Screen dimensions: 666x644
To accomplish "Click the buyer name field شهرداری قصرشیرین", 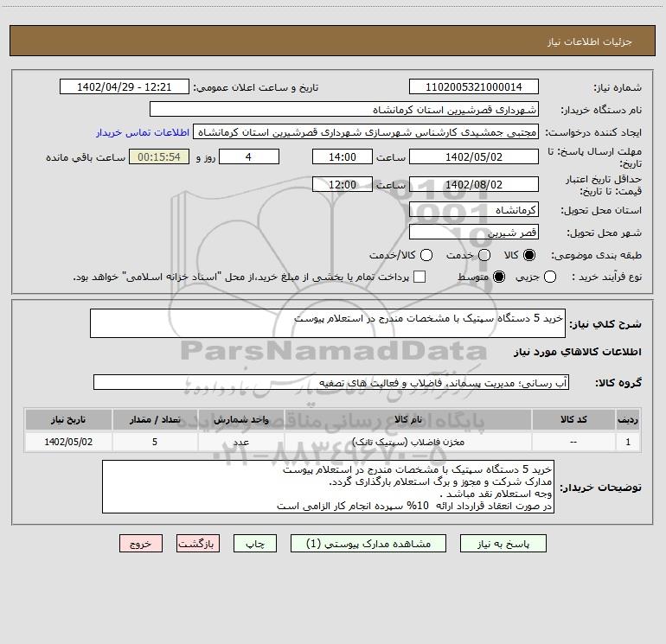I will pyautogui.click(x=344, y=110).
